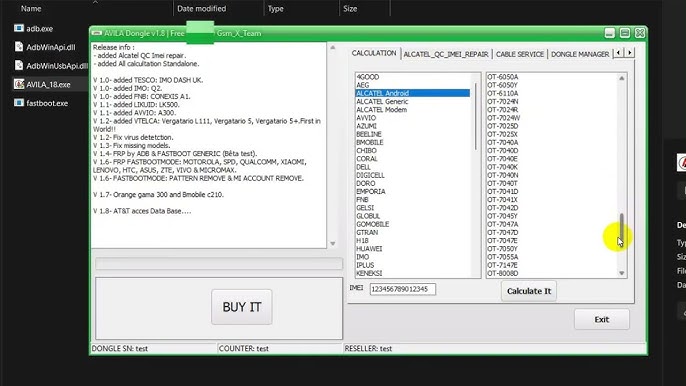Screen dimensions: 686x386
Task: Click the IMEI input field
Action: [402, 289]
